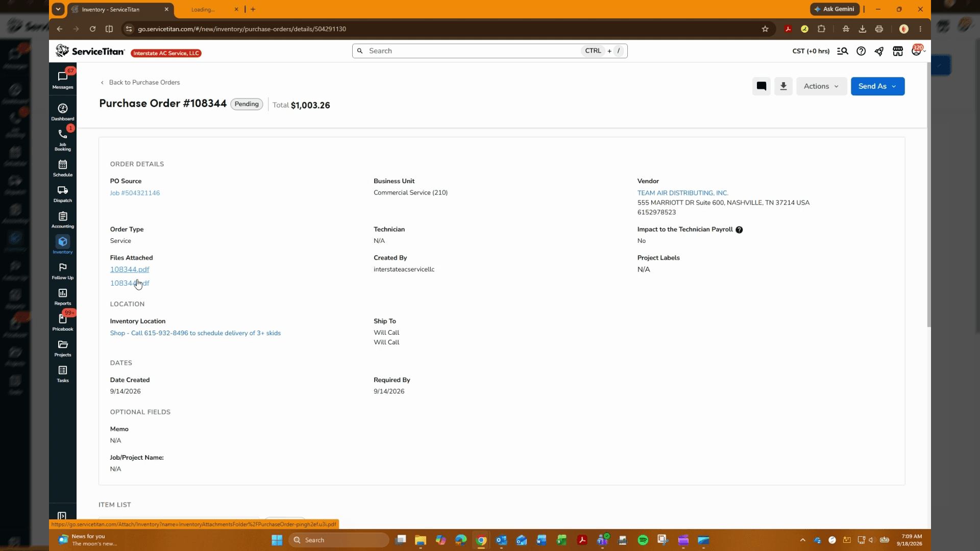Open Excel from the taskbar
Screen dimensions: 980x551
pos(561,540)
